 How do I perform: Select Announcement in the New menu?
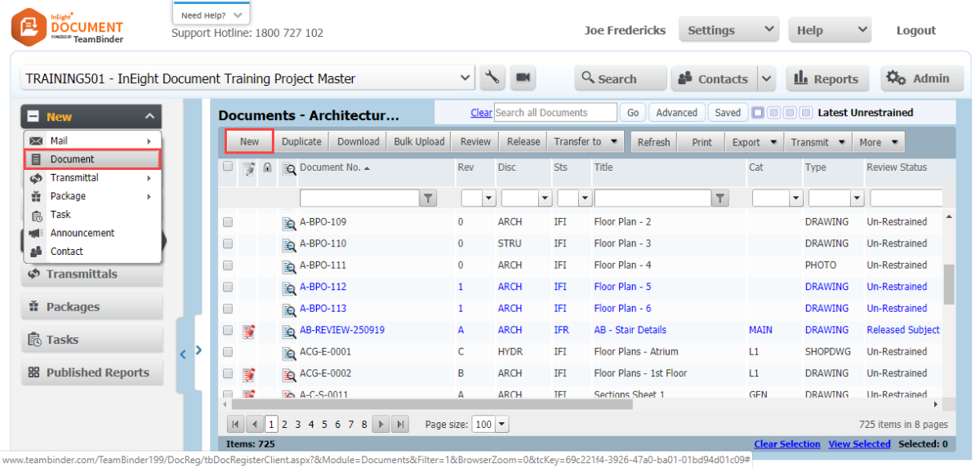point(82,233)
